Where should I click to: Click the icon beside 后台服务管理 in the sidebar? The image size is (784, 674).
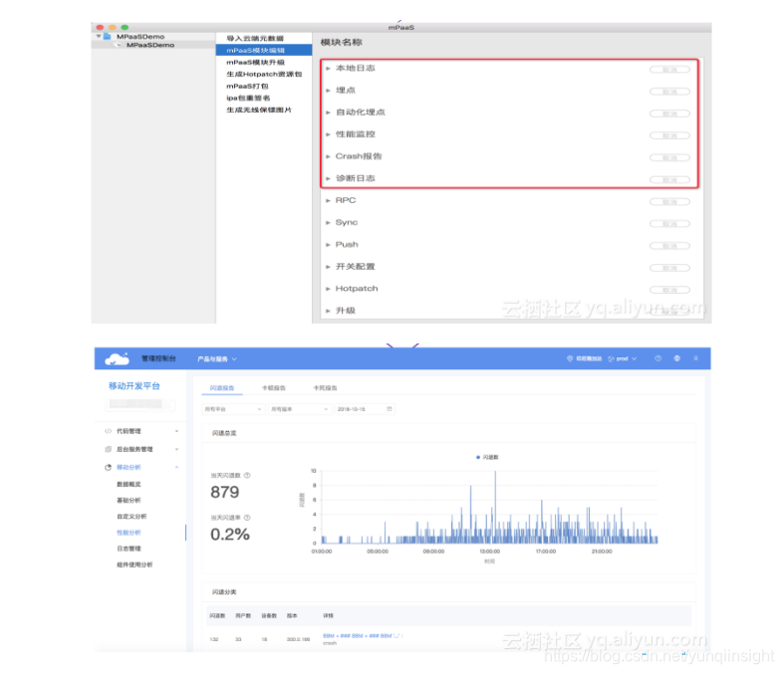[x=108, y=449]
